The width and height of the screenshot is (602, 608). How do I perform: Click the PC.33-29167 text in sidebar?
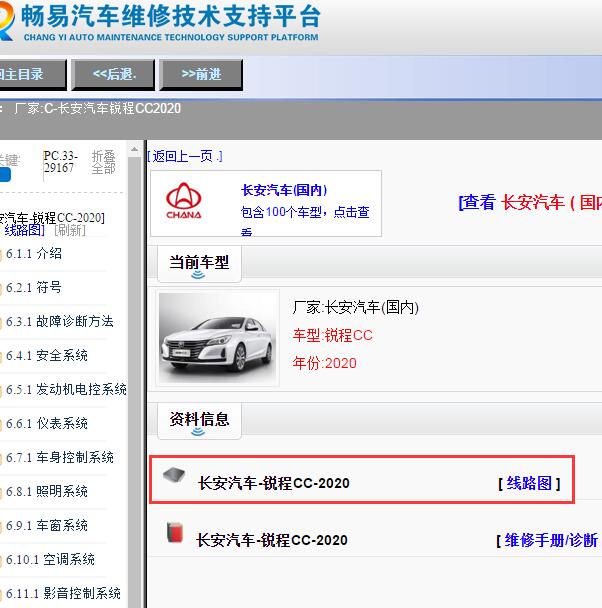[60, 162]
